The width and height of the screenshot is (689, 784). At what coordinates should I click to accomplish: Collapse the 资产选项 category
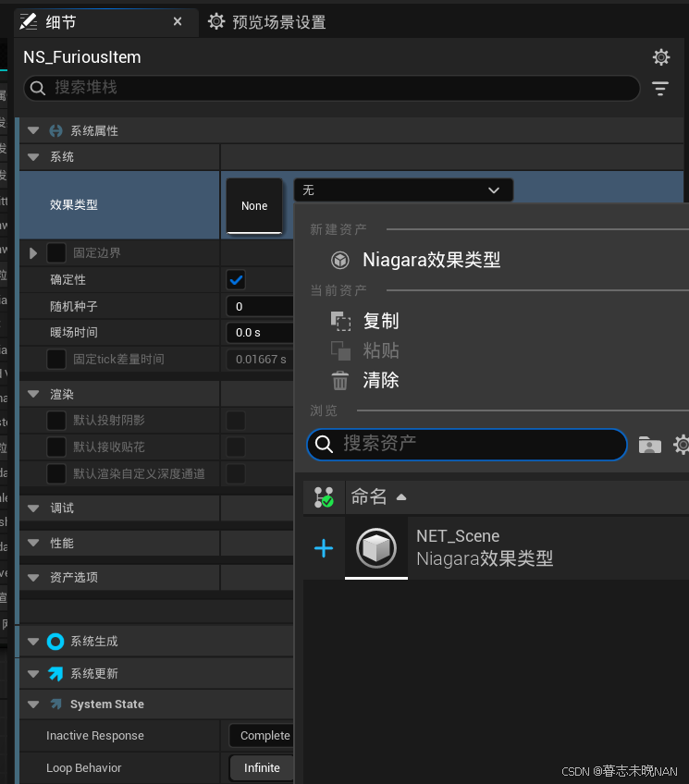[x=33, y=578]
